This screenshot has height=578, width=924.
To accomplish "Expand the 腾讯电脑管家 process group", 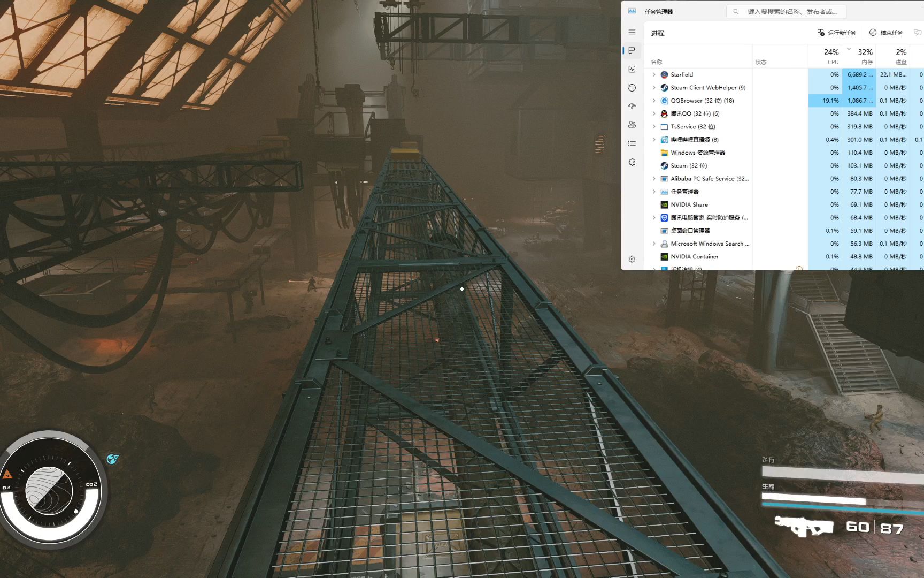I will 653,218.
